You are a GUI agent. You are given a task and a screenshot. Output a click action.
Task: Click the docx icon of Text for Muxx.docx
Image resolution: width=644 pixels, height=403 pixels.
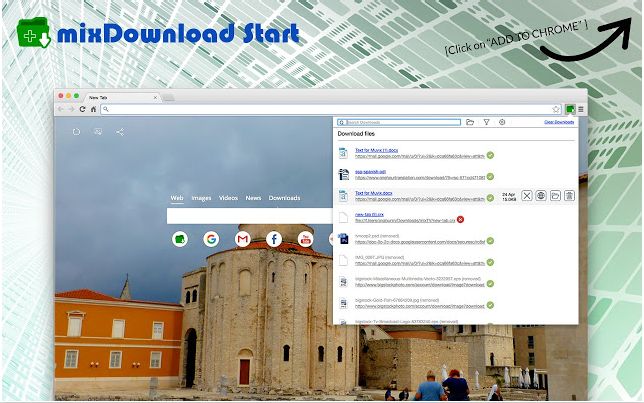[343, 196]
